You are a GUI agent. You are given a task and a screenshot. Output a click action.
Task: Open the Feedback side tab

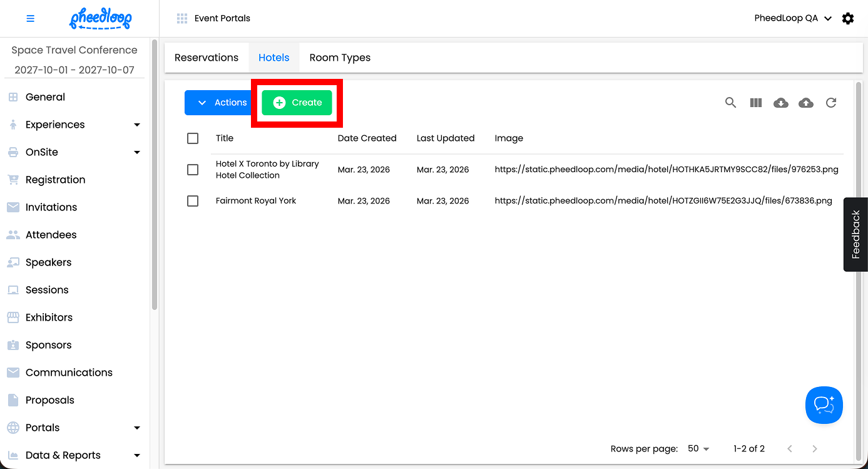coord(855,235)
